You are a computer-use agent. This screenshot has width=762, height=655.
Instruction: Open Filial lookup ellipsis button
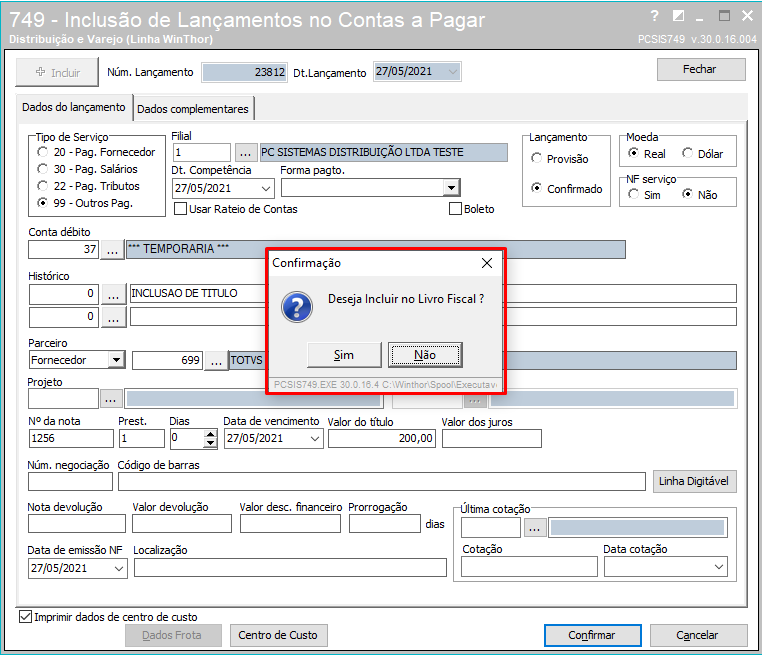pyautogui.click(x=245, y=153)
